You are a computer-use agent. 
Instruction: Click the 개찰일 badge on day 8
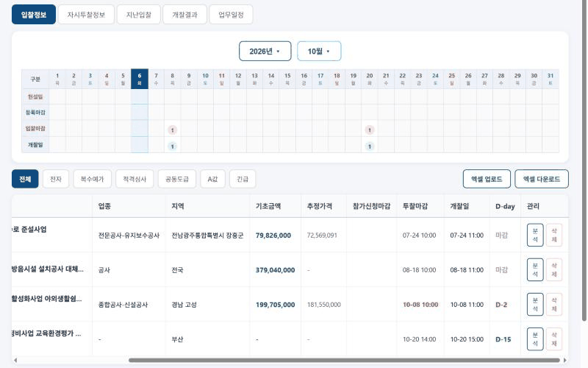pyautogui.click(x=173, y=146)
